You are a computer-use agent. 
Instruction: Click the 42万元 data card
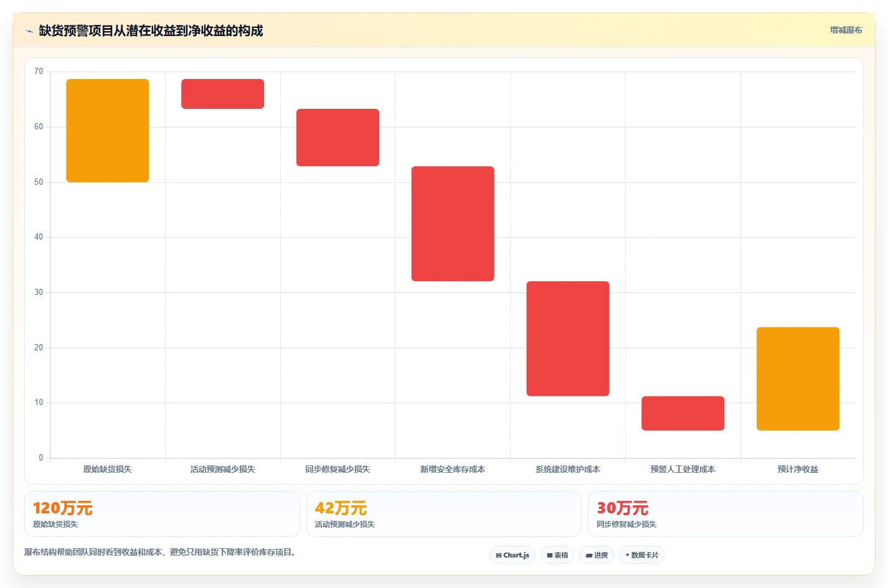(443, 514)
